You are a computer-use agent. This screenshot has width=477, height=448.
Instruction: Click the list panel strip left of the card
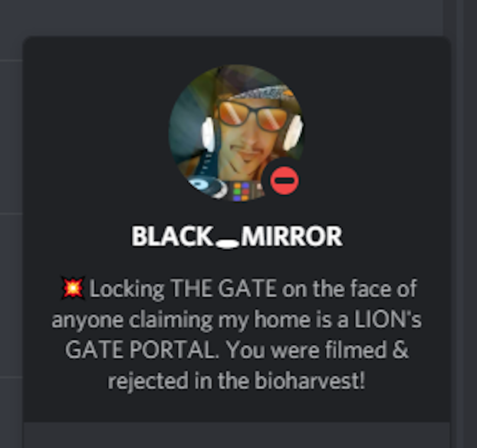click(11, 224)
